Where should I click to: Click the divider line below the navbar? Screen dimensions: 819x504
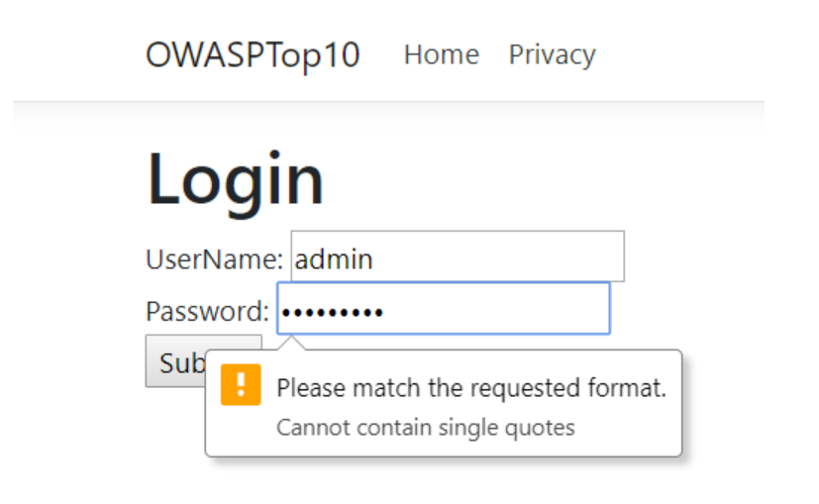click(396, 101)
